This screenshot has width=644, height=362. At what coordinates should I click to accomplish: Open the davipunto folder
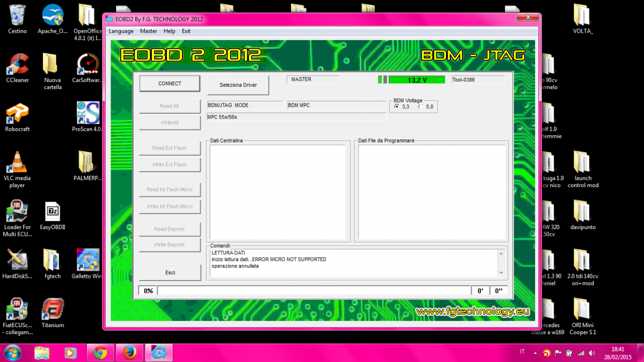tap(583, 215)
